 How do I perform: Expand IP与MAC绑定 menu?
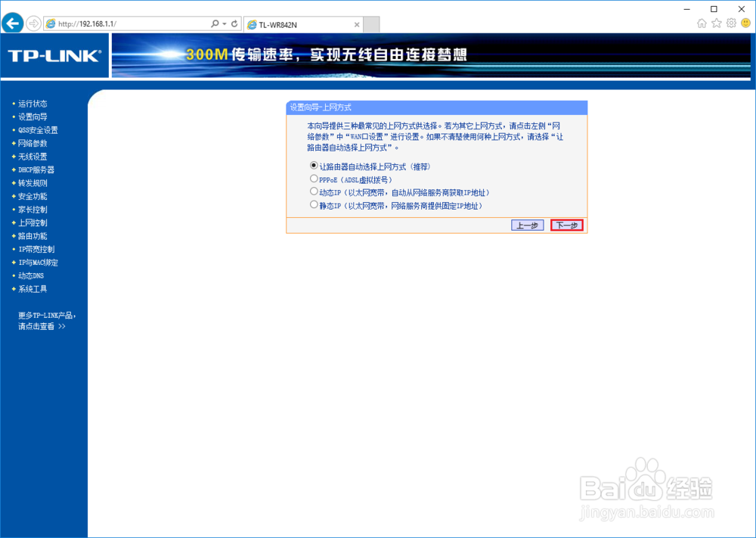coord(38,263)
